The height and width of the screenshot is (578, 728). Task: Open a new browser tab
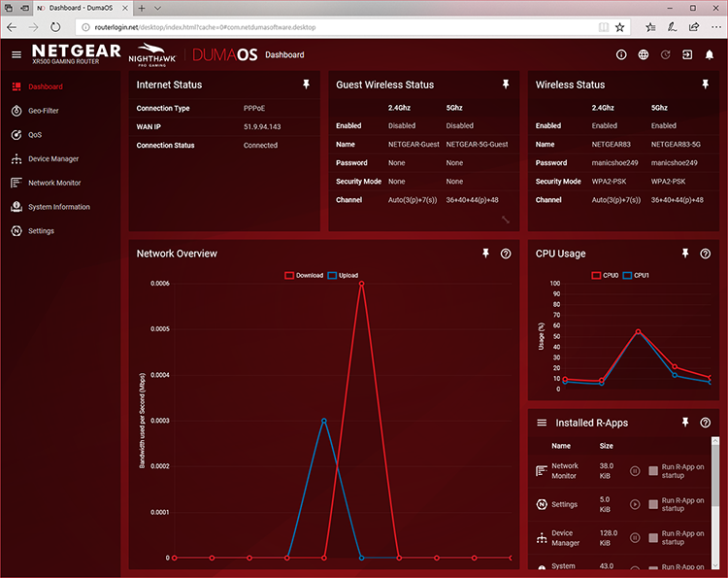(x=142, y=9)
